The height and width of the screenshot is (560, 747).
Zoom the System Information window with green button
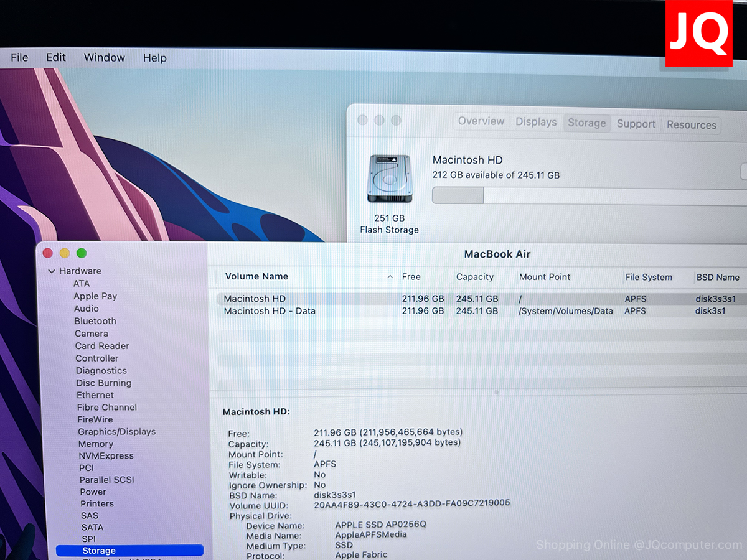tap(82, 253)
